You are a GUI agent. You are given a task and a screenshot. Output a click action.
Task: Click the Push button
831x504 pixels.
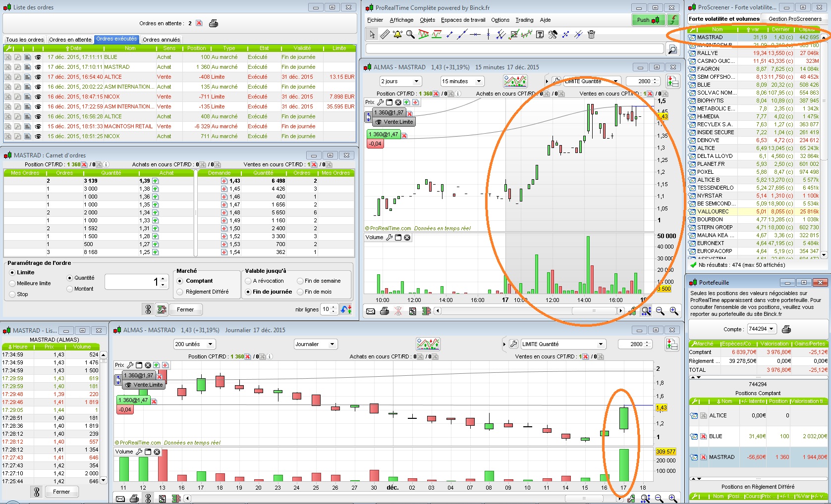point(648,20)
